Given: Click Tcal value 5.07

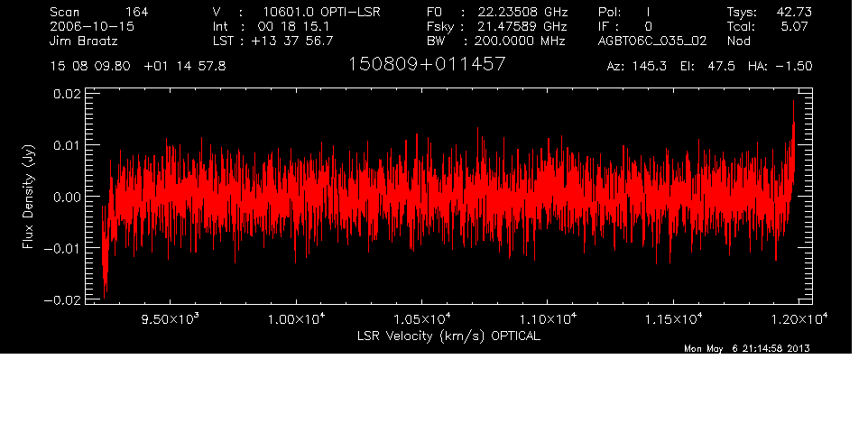Looking at the screenshot, I should coord(795,26).
